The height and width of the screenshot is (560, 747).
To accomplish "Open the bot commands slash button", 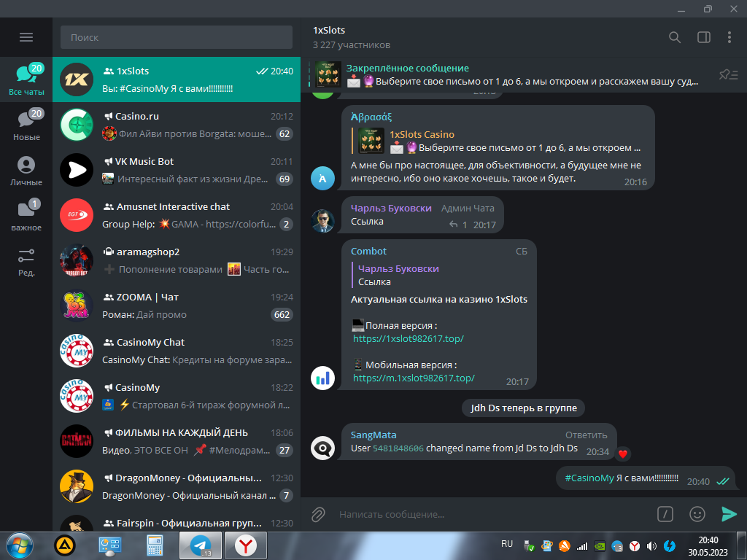I will pos(665,514).
